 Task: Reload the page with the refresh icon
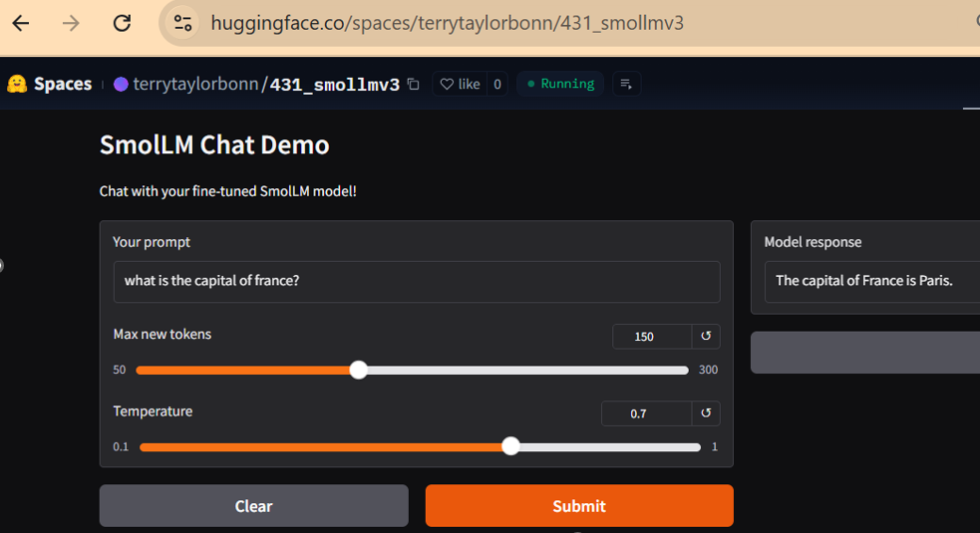(122, 24)
